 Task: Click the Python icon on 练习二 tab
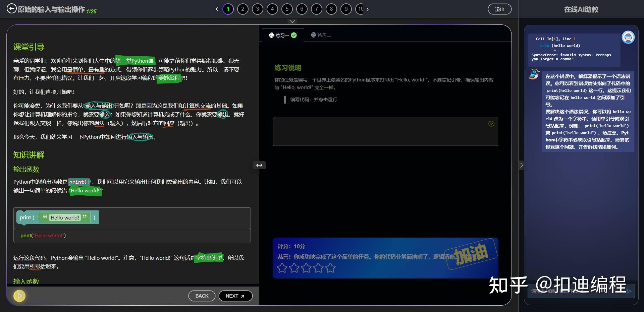[314, 35]
